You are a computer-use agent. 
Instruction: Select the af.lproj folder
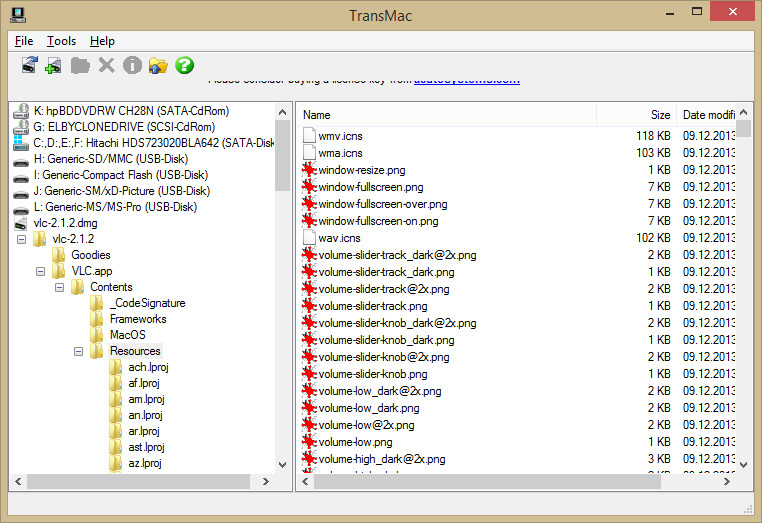(x=144, y=384)
